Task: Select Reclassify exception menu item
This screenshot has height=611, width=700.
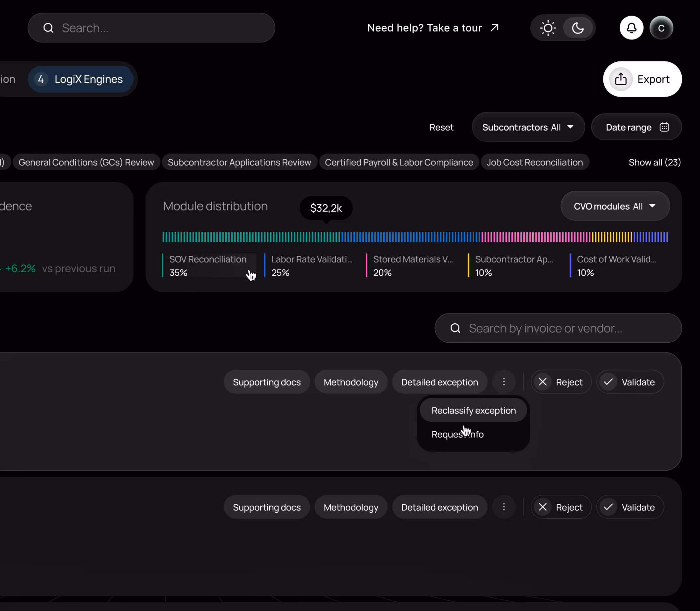Action: (473, 410)
